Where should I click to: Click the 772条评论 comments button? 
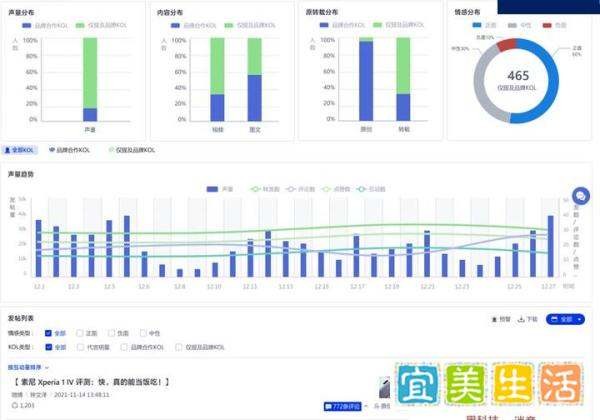point(346,407)
